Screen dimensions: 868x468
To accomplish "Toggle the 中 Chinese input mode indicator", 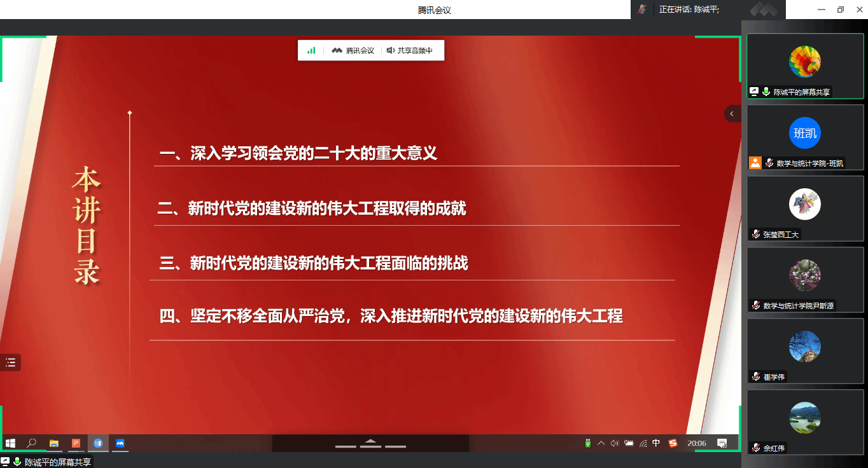I will (657, 443).
